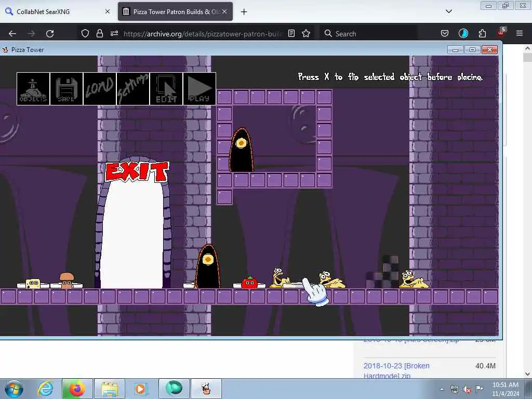Open Windows Media Player taskbar icon

coord(140,389)
